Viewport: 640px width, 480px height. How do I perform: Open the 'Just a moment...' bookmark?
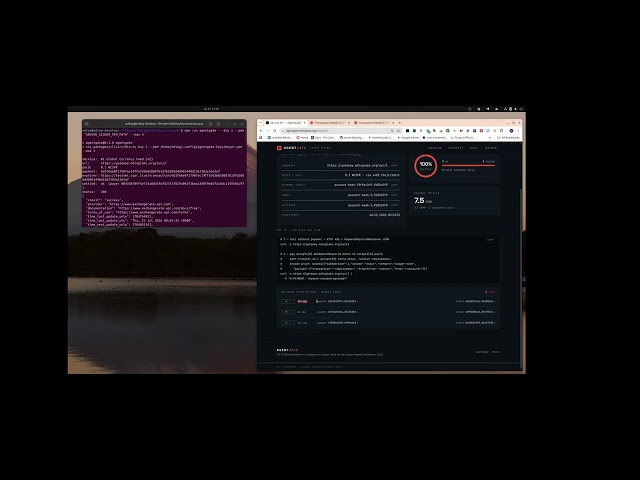tap(435, 138)
